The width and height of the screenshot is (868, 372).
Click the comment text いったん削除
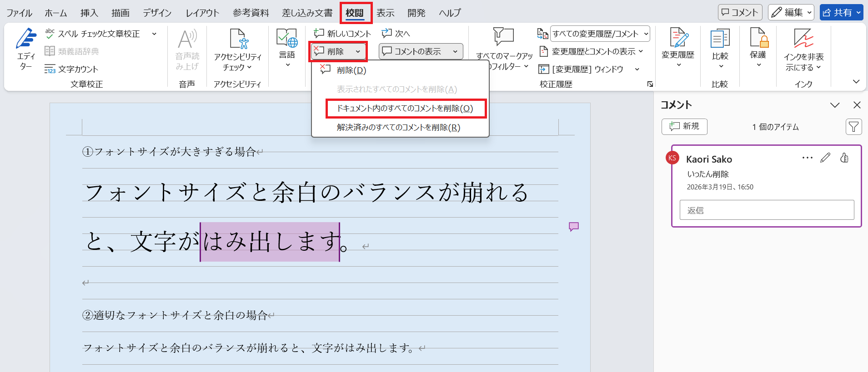click(708, 174)
